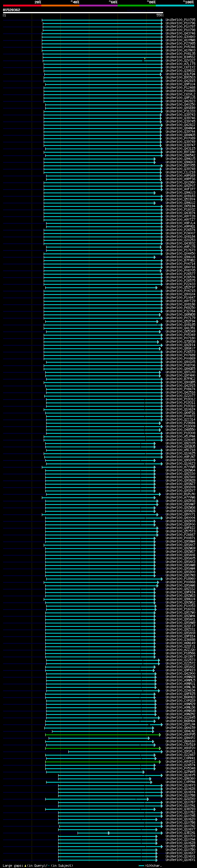Select the AV520362 query sequence label
197x868 pixels.
11,10
